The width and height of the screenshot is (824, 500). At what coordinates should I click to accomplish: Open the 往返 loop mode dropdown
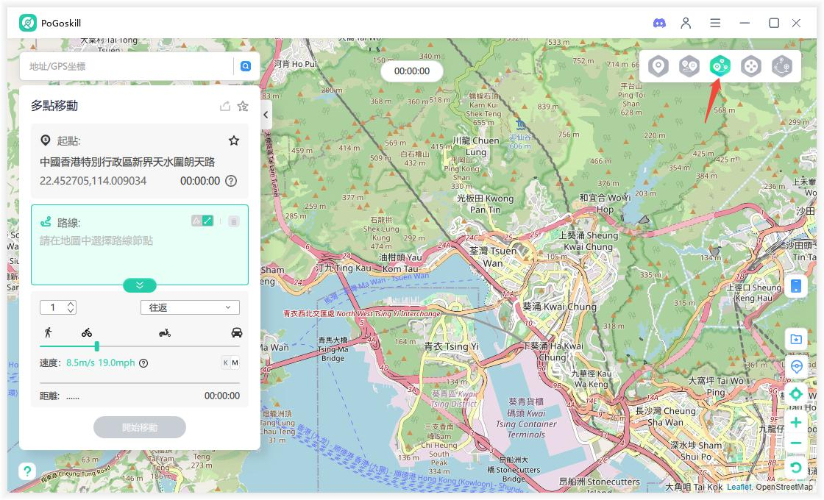point(189,307)
